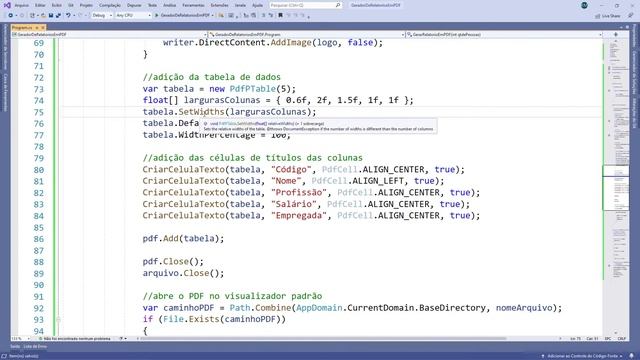Collapse the if block at line 93

click(x=58, y=320)
